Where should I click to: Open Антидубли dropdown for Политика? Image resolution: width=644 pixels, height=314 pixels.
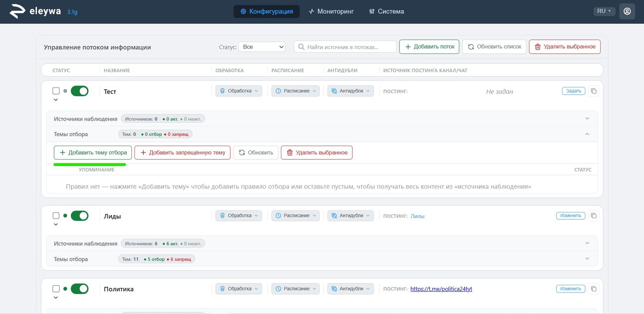click(x=350, y=289)
